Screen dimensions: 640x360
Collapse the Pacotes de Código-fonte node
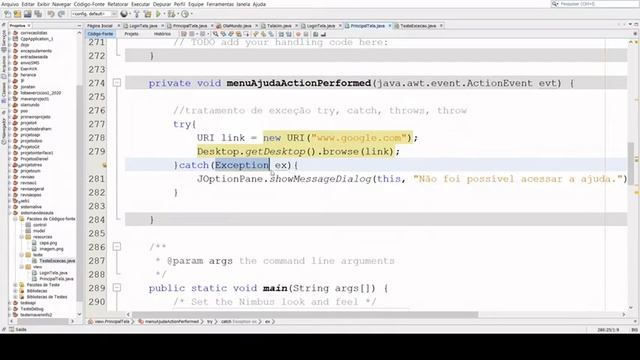click(x=16, y=219)
